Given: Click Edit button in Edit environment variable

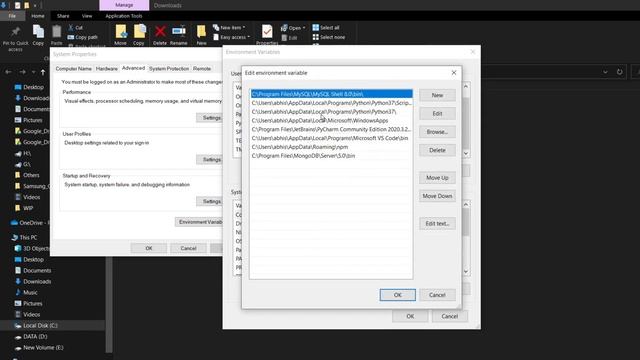Looking at the screenshot, I should pos(437,113).
